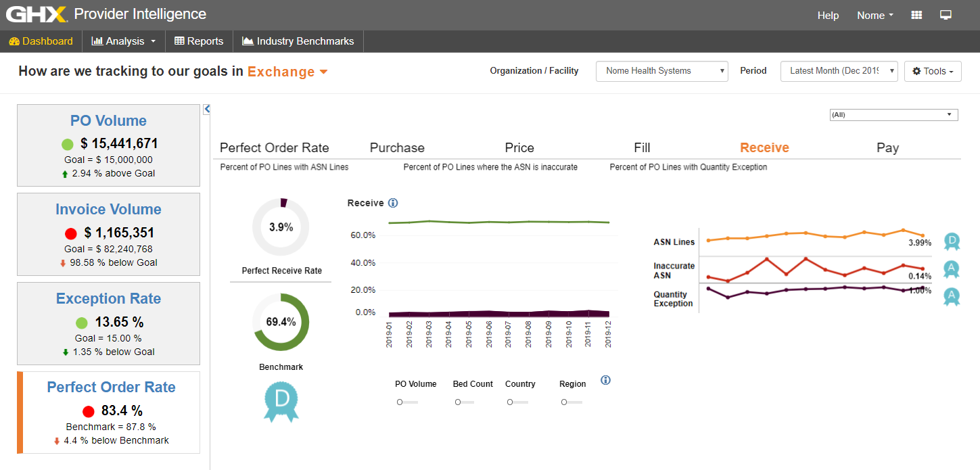Adjust the Region benchmark slider
The width and height of the screenshot is (980, 470).
[571, 402]
